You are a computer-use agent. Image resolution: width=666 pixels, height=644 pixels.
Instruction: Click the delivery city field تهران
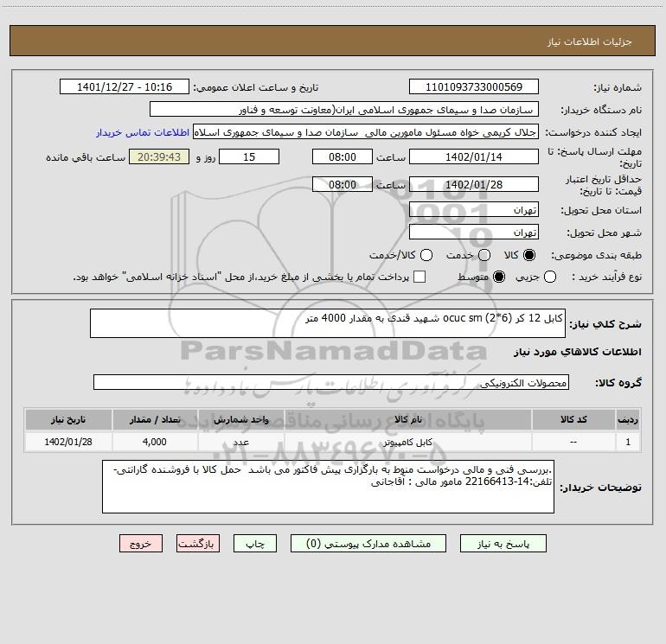coord(474,232)
